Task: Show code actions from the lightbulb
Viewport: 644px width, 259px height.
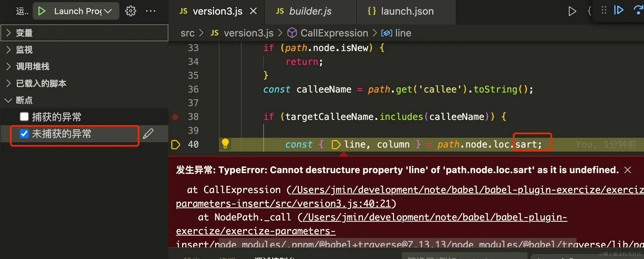Action: [225, 144]
